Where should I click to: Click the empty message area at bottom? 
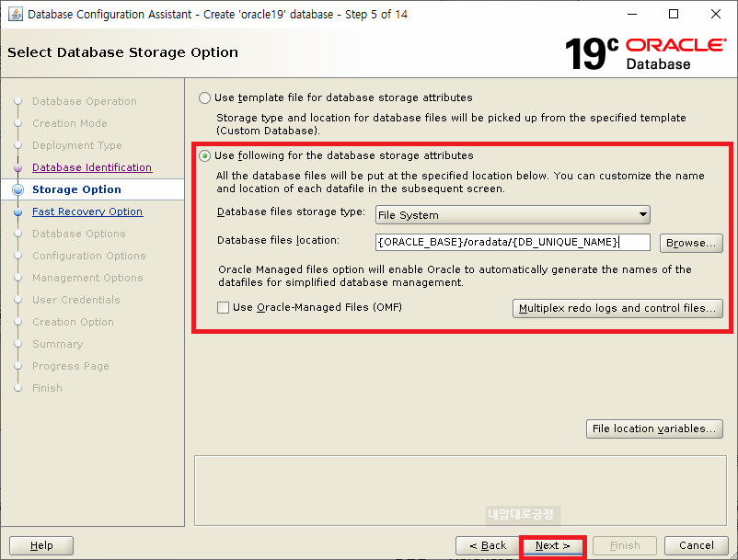460,490
